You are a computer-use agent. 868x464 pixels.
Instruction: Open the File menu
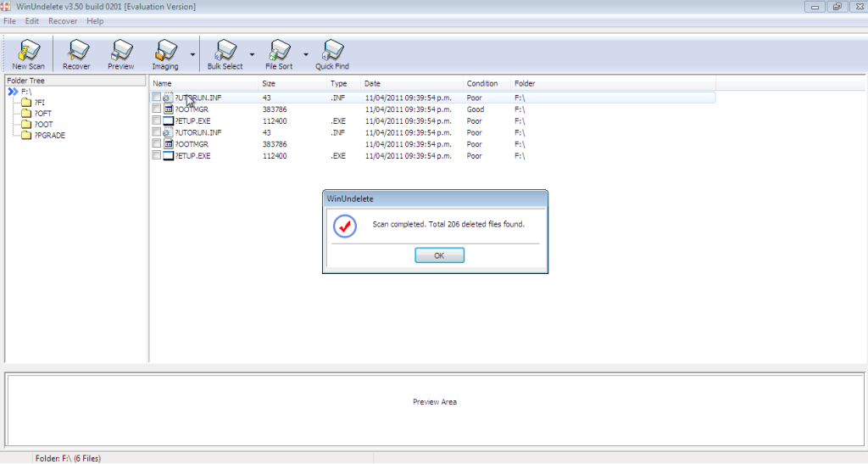click(x=9, y=20)
